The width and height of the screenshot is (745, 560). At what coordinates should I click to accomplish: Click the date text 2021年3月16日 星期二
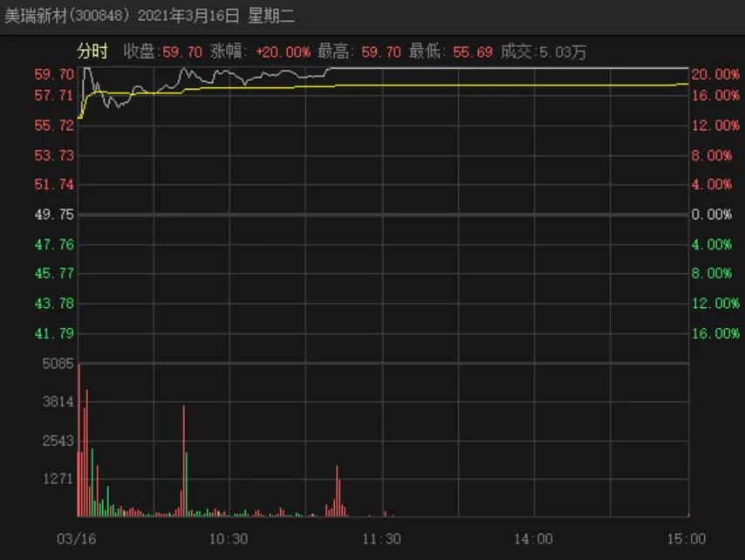tap(216, 17)
